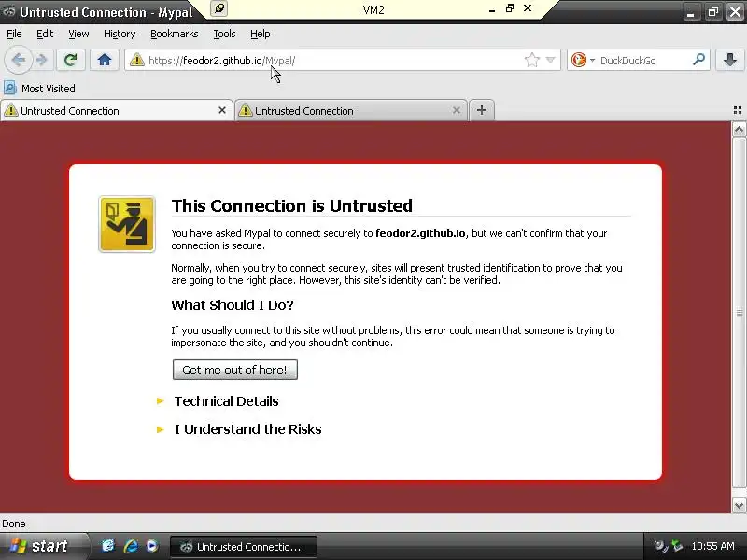
Task: Reload the current page
Action: pos(71,60)
